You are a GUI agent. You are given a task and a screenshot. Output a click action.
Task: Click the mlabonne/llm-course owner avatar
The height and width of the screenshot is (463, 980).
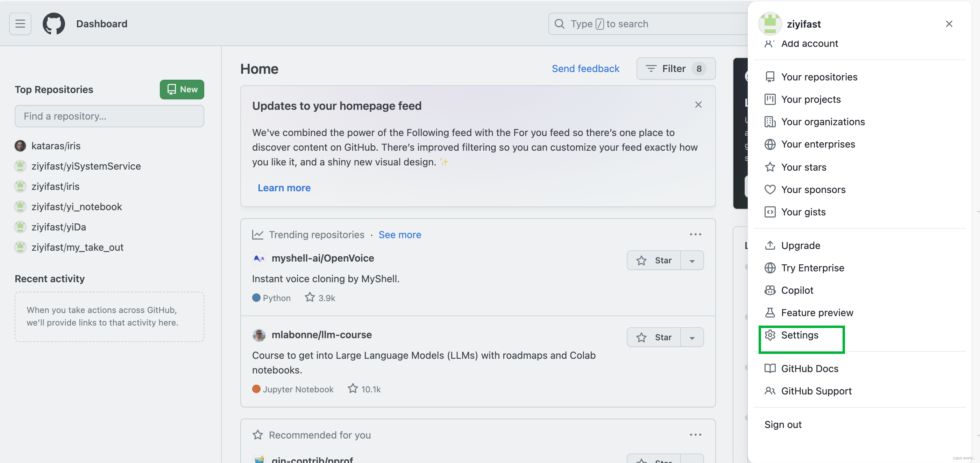point(259,335)
